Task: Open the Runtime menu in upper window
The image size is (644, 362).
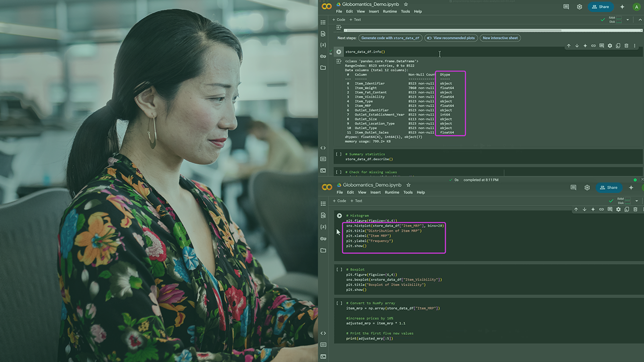Action: (390, 12)
